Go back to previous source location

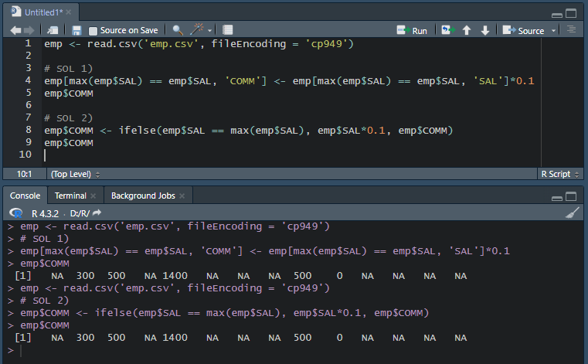click(15, 30)
